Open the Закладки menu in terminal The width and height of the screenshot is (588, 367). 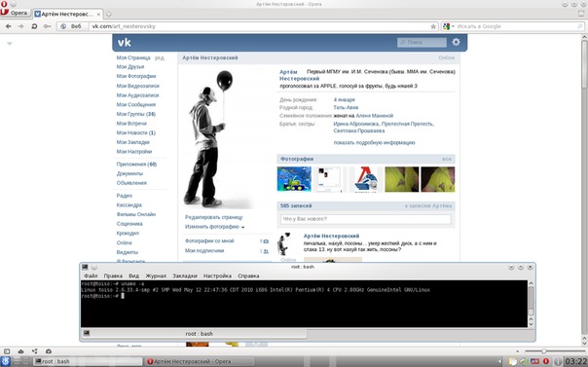[185, 275]
